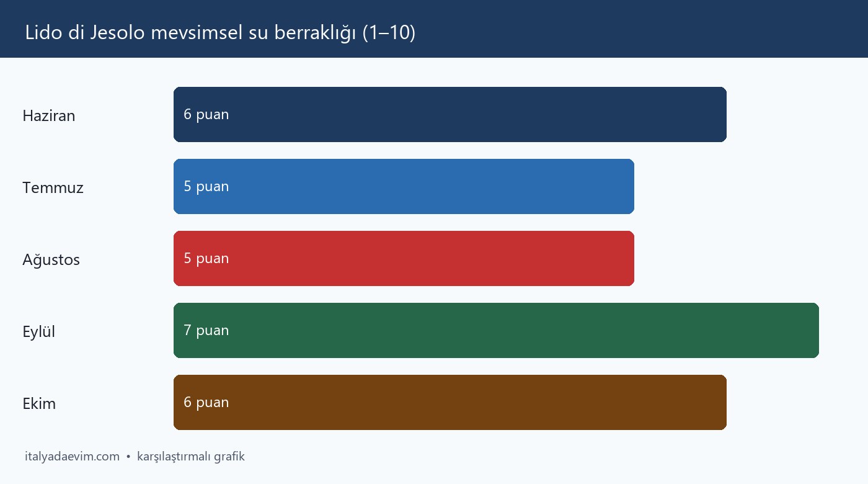Select the Ekim month label
The width and height of the screenshot is (868, 484).
point(39,403)
